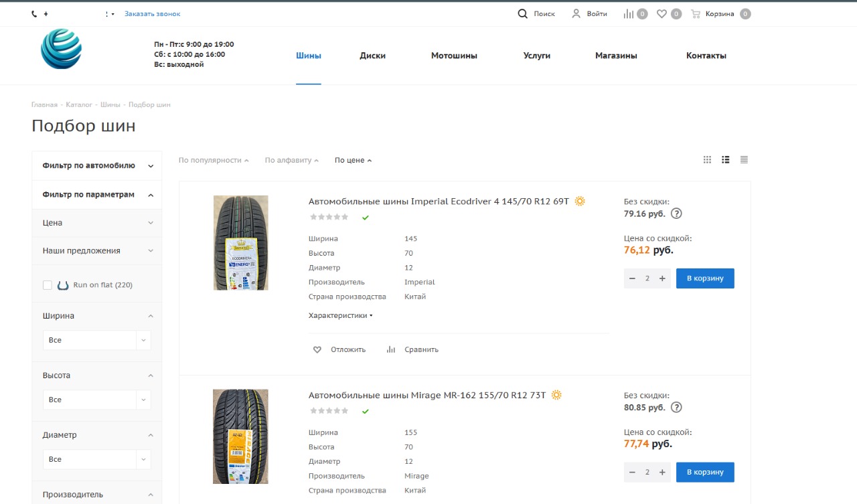Open the Mirage MR-162 tire photo
The width and height of the screenshot is (857, 504).
click(240, 436)
